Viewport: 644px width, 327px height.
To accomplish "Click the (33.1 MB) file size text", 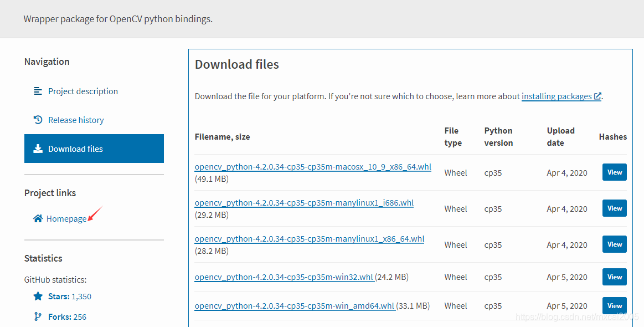I will click(x=413, y=305).
